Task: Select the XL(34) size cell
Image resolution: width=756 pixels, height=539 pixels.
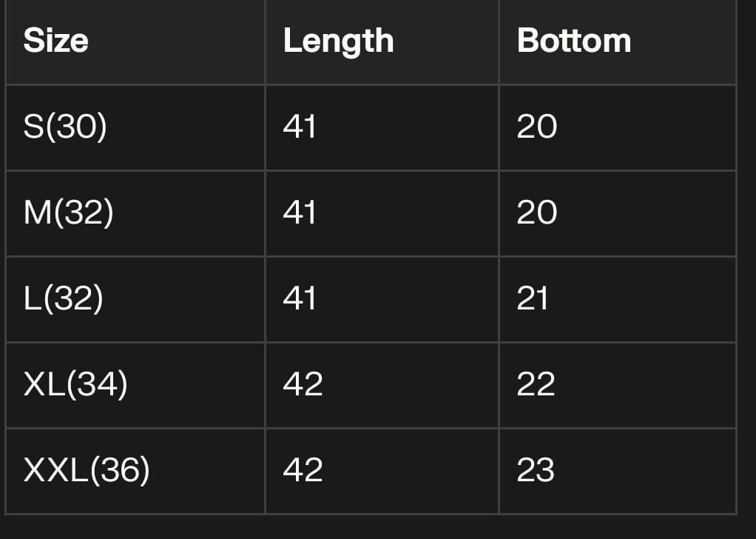Action: click(75, 384)
